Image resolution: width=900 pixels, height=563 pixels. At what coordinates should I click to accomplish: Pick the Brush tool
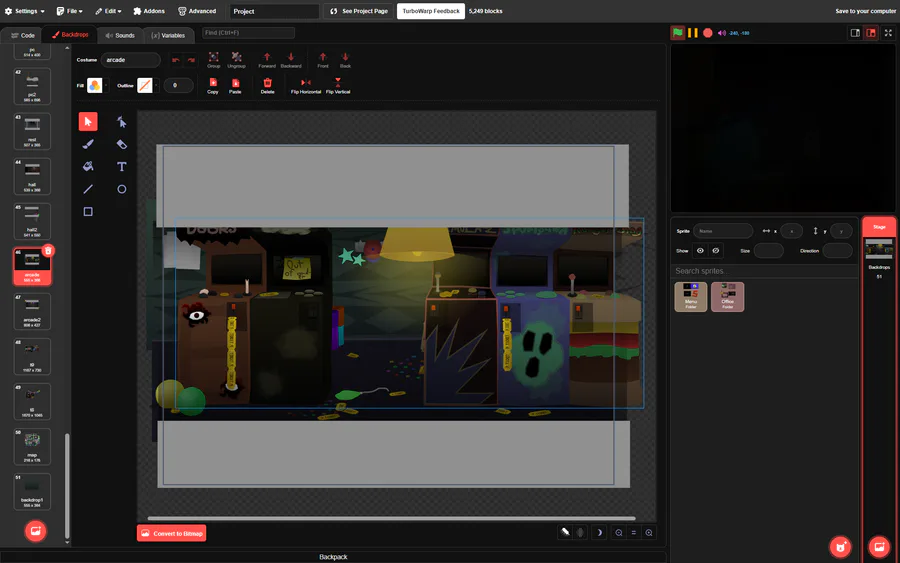pyautogui.click(x=88, y=144)
